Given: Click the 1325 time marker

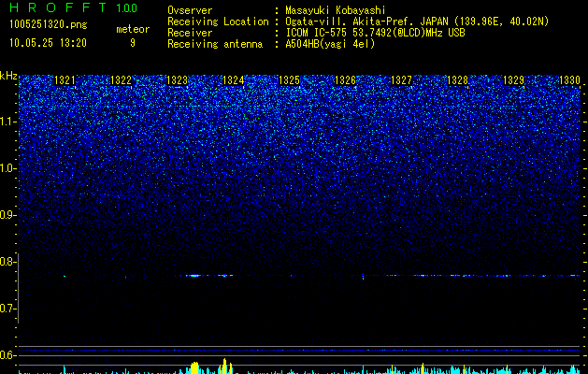Looking at the screenshot, I should [289, 80].
